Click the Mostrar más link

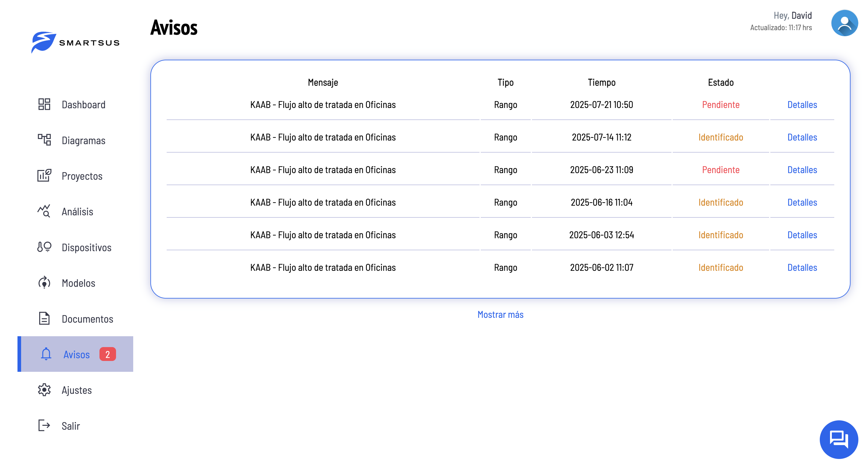500,315
